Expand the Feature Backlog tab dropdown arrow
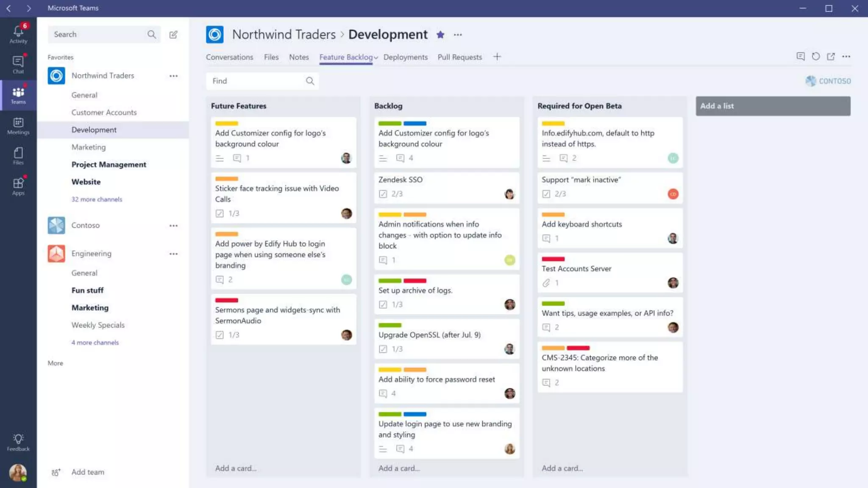 click(376, 58)
